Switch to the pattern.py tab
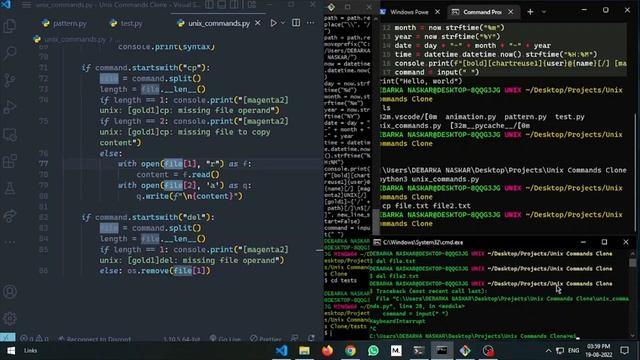The image size is (640, 360). (64, 23)
